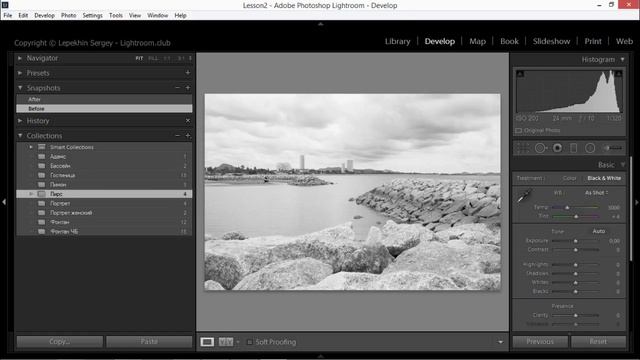Click the Paste button
This screenshot has width=640, height=360.
[149, 342]
